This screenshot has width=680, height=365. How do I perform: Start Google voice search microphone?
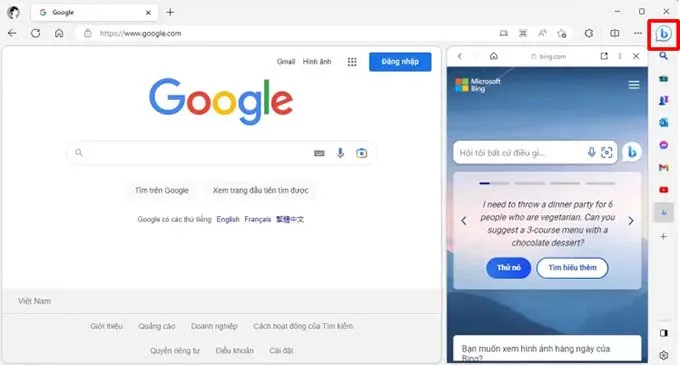click(340, 153)
